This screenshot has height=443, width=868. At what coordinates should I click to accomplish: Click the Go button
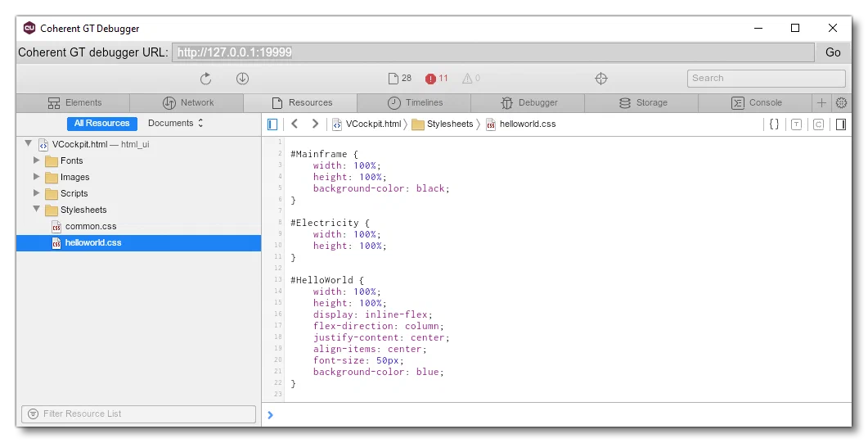pyautogui.click(x=833, y=52)
